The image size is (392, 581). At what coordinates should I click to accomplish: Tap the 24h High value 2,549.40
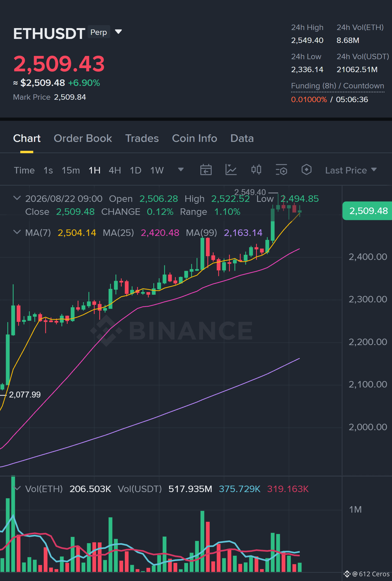pyautogui.click(x=307, y=40)
